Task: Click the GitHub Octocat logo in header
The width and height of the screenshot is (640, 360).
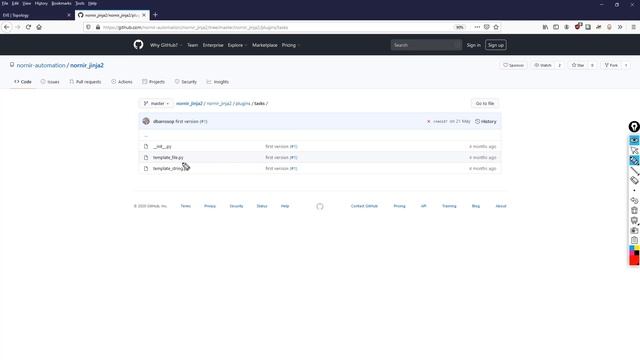Action: click(138, 44)
